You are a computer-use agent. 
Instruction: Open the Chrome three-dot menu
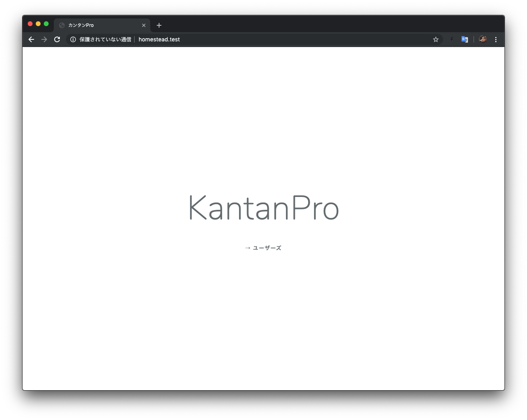(496, 39)
